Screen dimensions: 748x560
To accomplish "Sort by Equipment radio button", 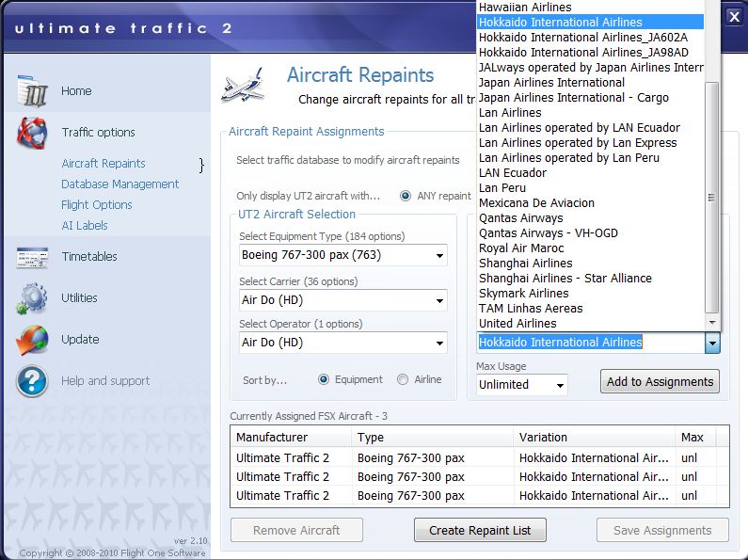I will click(324, 379).
